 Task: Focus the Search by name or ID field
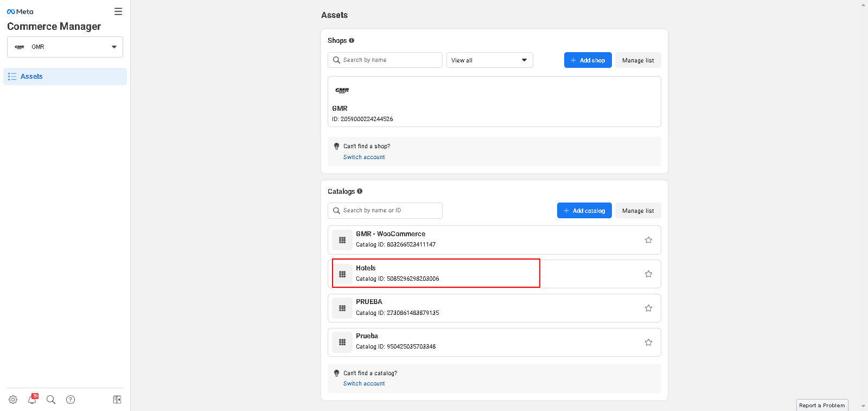[385, 211]
